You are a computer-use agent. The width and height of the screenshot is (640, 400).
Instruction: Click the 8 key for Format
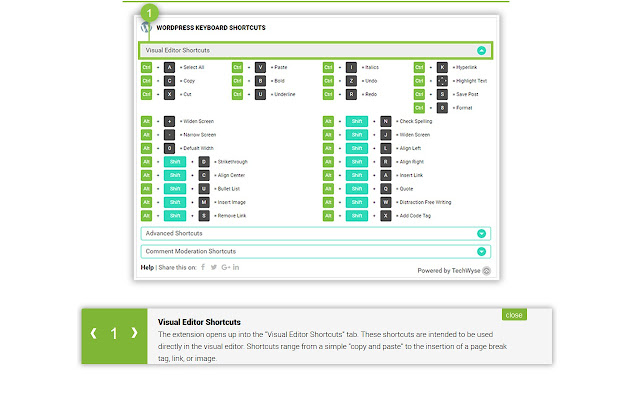click(442, 108)
